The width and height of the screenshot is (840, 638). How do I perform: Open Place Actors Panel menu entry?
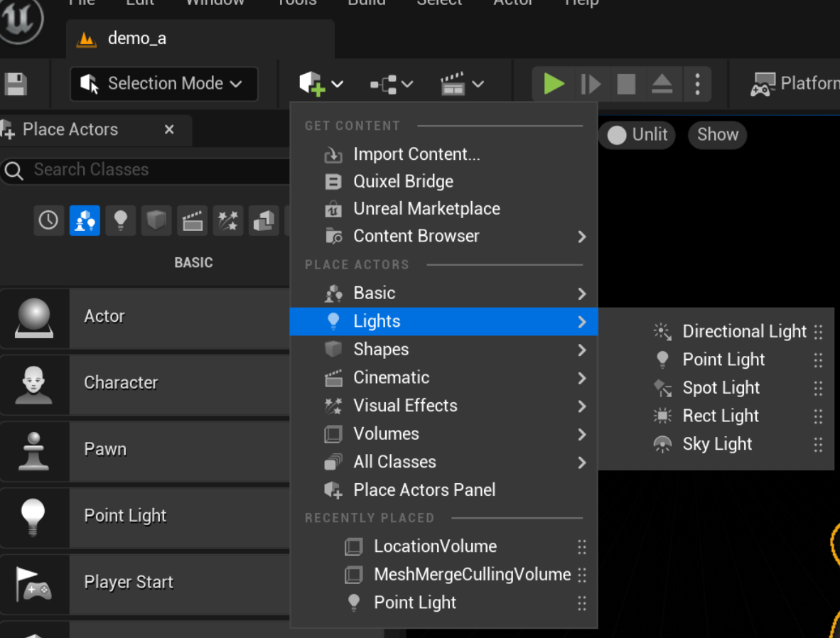(x=443, y=490)
